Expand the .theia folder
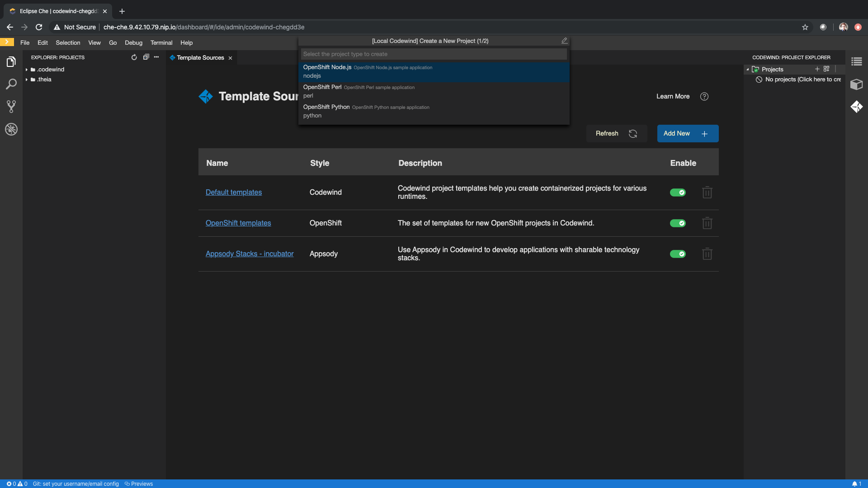Viewport: 868px width, 488px height. click(x=26, y=79)
